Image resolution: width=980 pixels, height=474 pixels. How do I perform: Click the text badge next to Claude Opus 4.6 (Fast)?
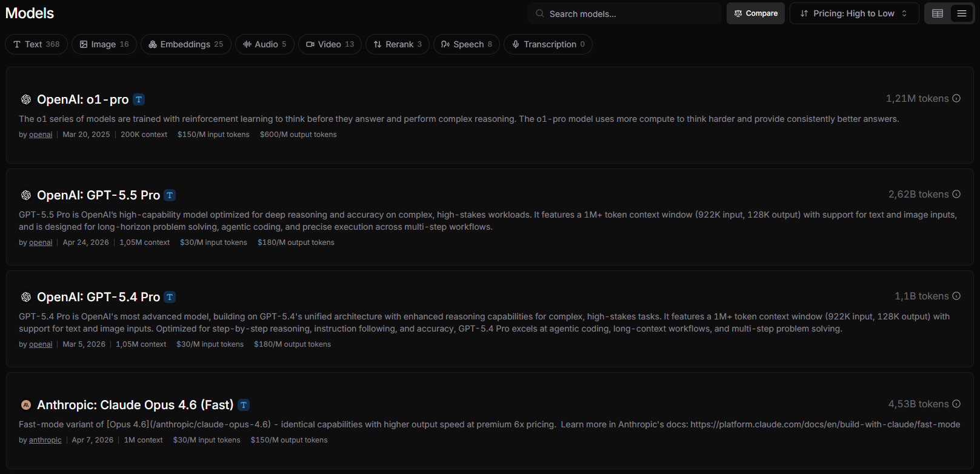pyautogui.click(x=244, y=405)
